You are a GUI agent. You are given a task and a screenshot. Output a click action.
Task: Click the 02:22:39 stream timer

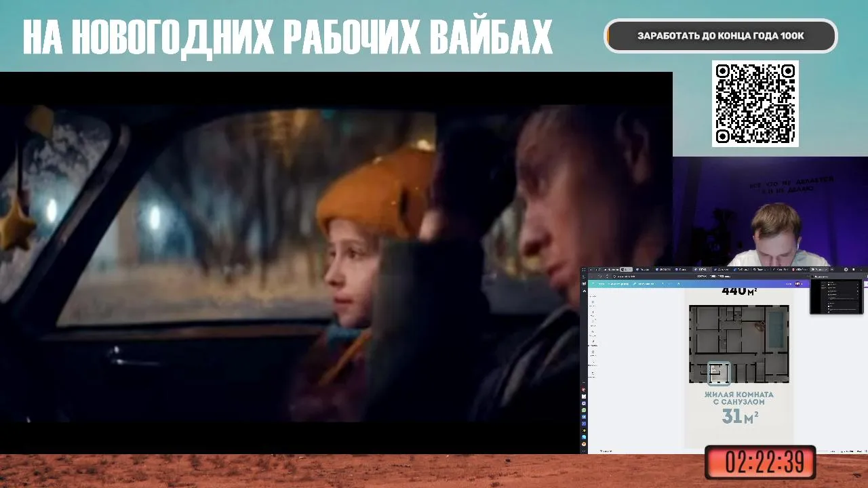click(760, 462)
